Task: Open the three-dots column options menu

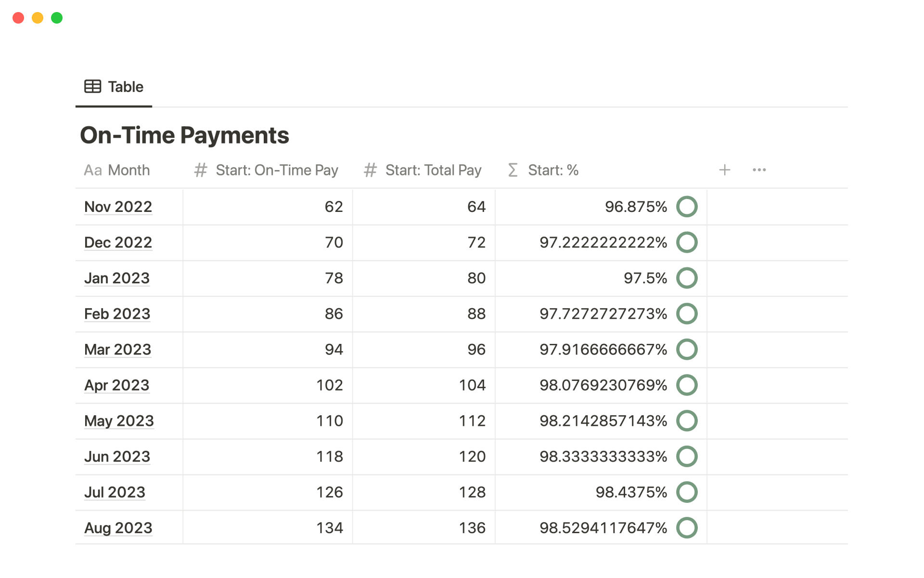Action: [x=759, y=170]
